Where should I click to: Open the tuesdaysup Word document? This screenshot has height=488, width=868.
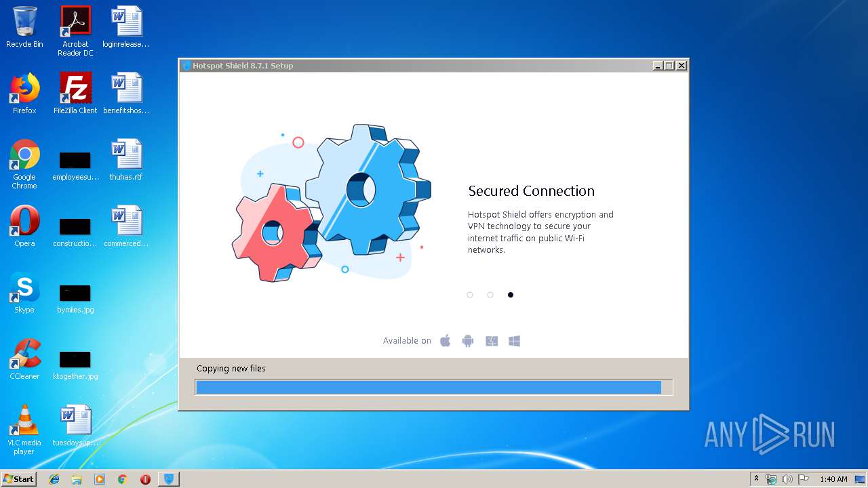coord(75,426)
